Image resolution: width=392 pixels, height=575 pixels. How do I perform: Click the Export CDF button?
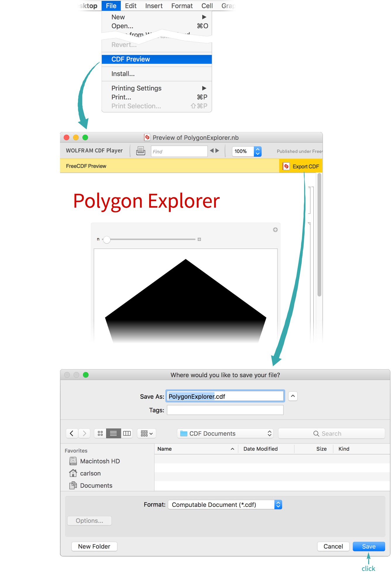(301, 166)
